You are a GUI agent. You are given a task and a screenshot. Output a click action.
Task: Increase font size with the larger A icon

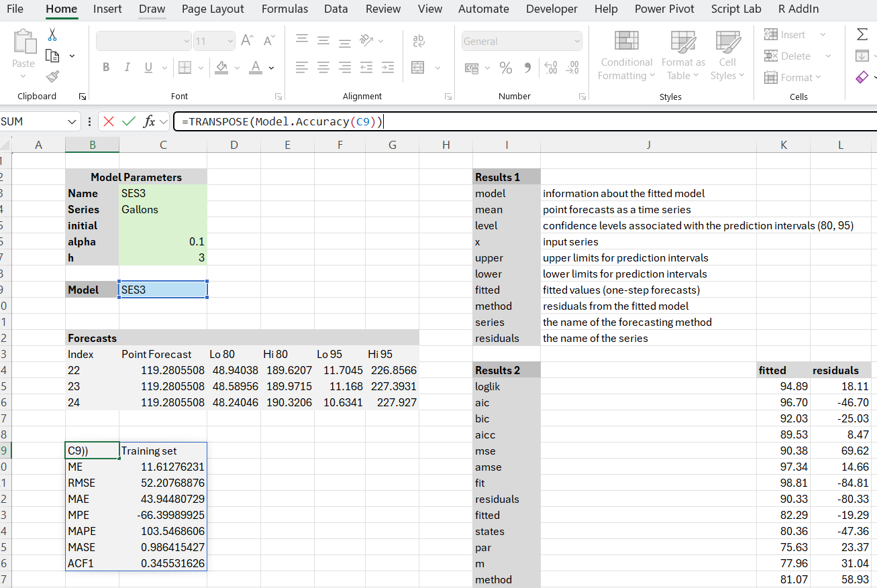pos(248,41)
